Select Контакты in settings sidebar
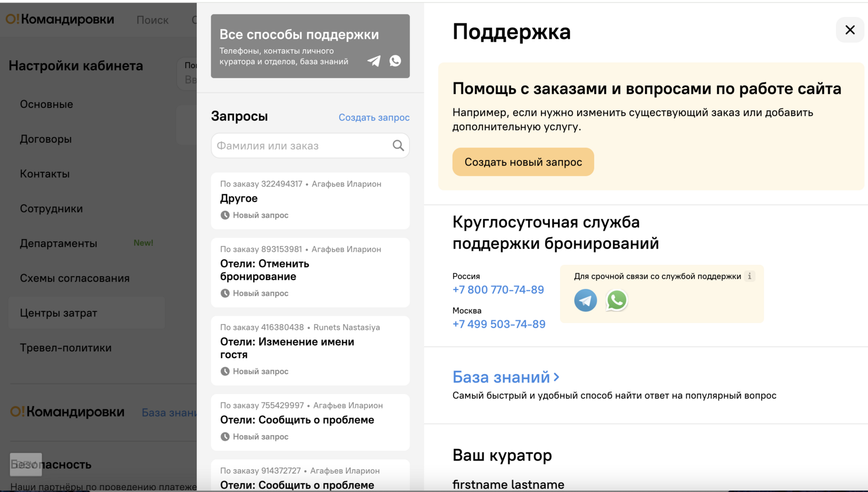The width and height of the screenshot is (868, 492). 44,174
